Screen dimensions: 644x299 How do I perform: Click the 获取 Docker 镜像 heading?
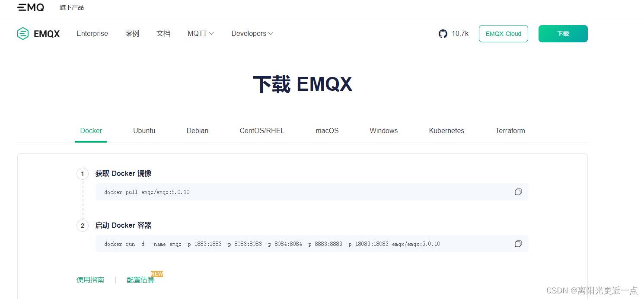pos(123,173)
